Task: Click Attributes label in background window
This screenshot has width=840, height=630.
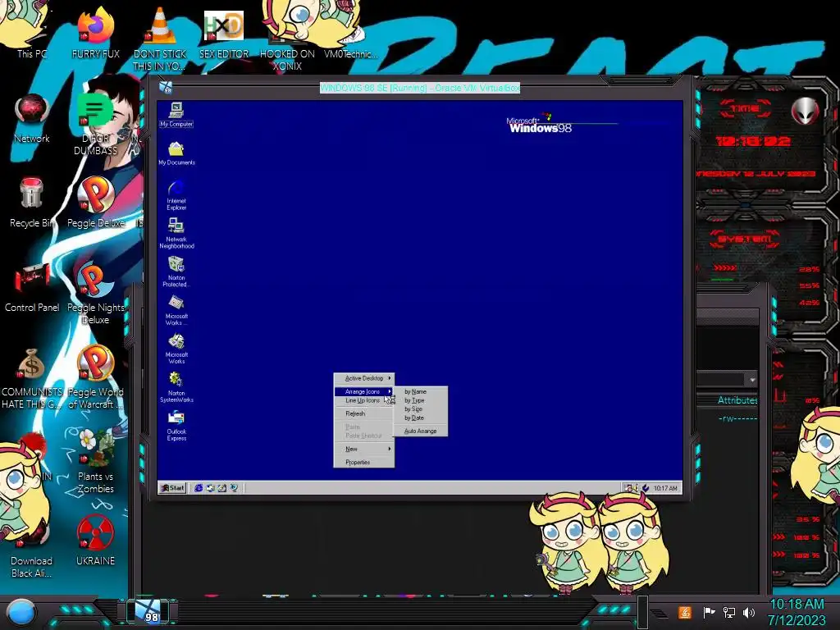Action: (x=737, y=400)
